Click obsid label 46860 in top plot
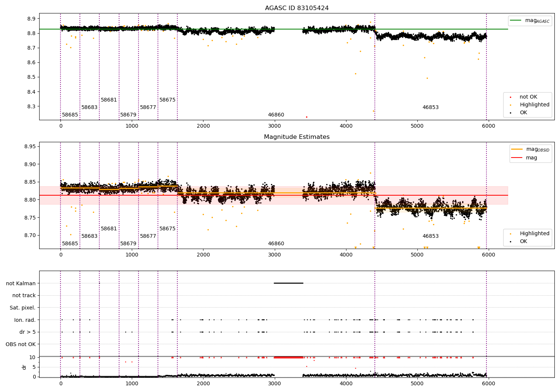The width and height of the screenshot is (560, 392). click(276, 115)
